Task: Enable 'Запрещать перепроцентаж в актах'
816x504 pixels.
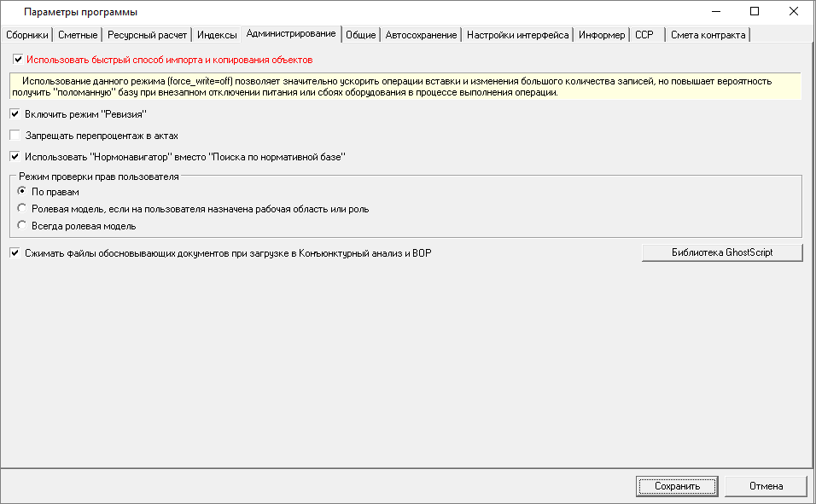Action: tap(15, 134)
